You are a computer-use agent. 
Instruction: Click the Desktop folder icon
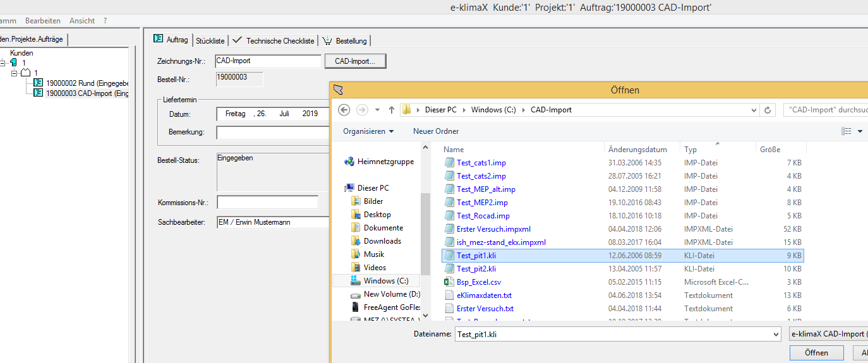pos(356,215)
